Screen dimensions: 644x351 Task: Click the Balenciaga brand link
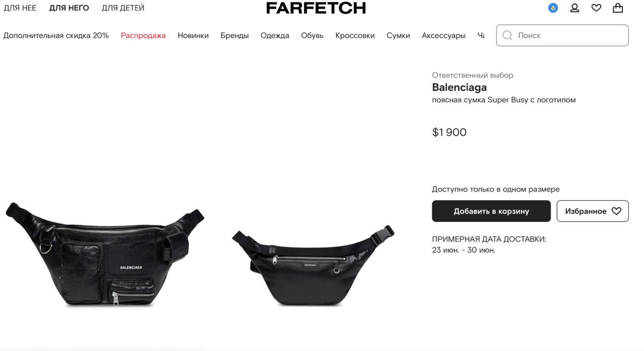(x=459, y=87)
